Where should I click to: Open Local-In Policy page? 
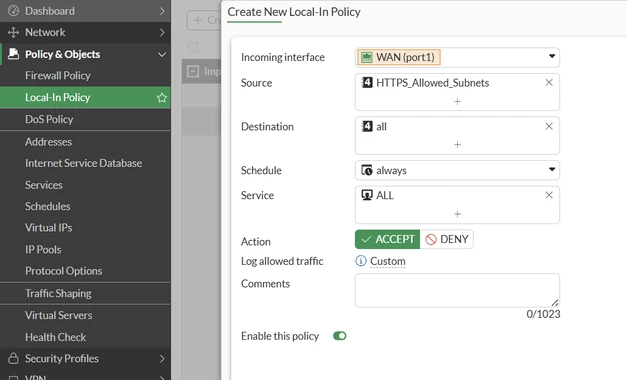85,98
